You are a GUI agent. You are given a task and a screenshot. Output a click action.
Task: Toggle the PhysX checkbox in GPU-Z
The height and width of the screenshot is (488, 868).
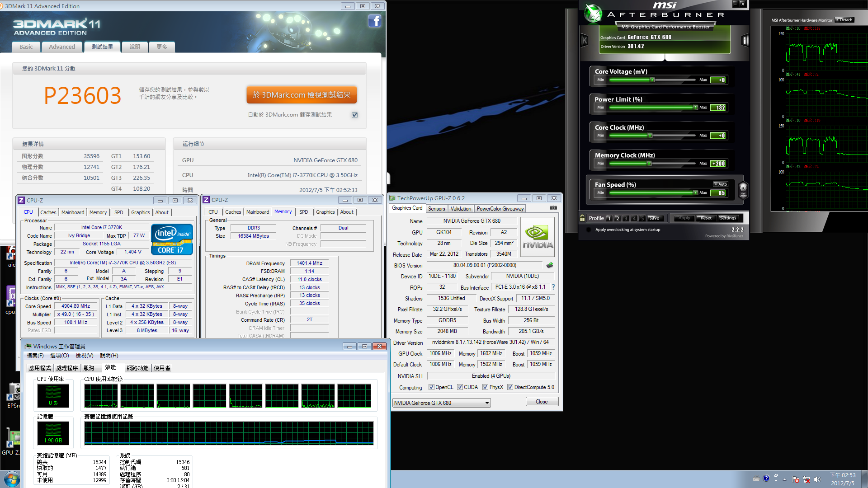click(485, 387)
